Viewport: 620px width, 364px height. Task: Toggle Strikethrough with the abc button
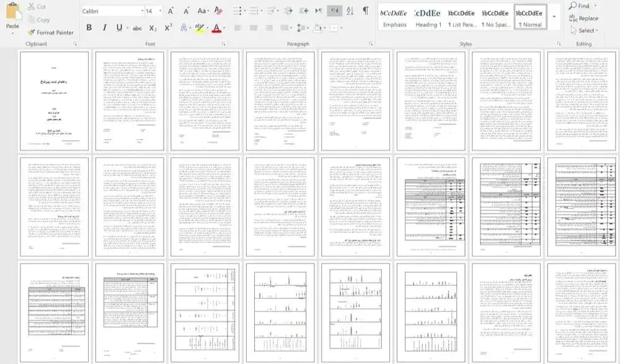tap(137, 28)
